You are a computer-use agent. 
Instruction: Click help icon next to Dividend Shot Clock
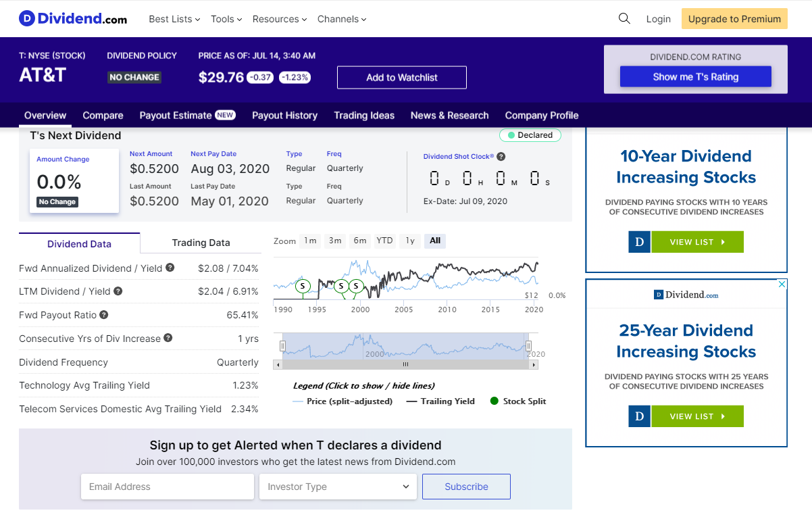coord(501,156)
